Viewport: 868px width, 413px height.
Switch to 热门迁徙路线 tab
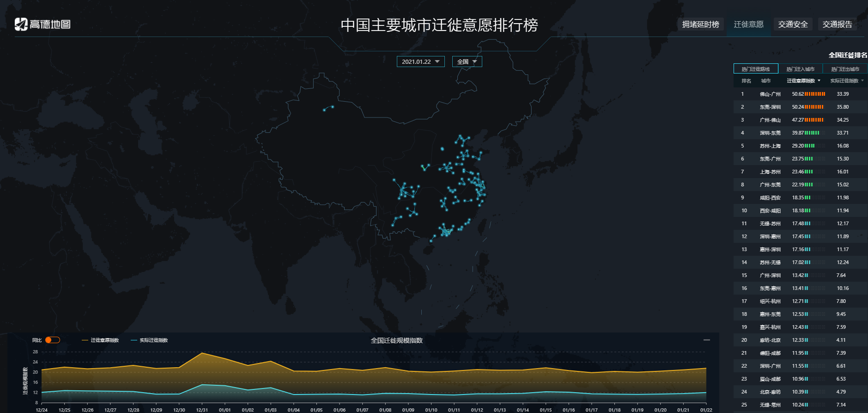[x=756, y=69]
